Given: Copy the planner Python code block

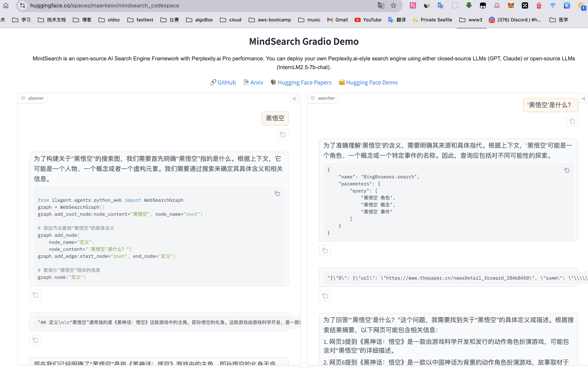Looking at the screenshot, I should point(277,194).
